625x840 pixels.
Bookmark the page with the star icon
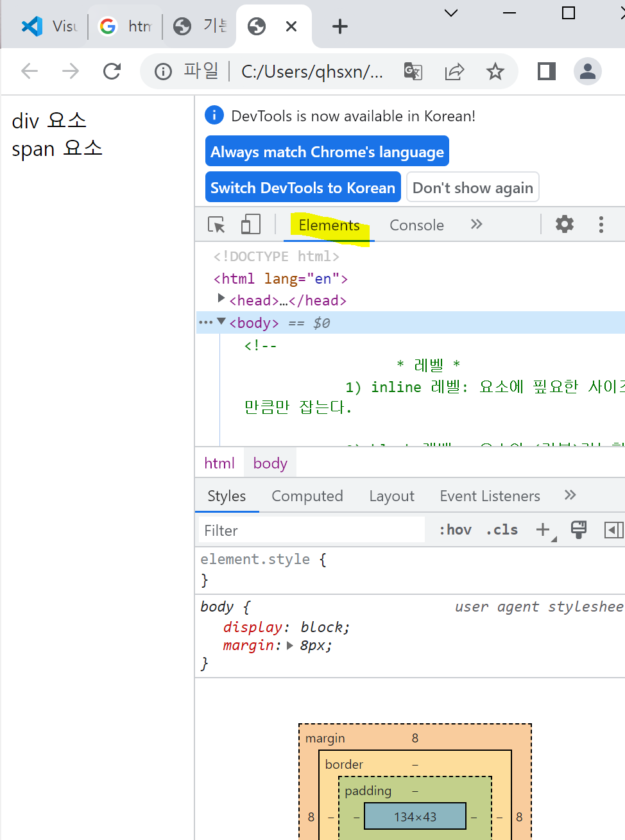coord(495,71)
